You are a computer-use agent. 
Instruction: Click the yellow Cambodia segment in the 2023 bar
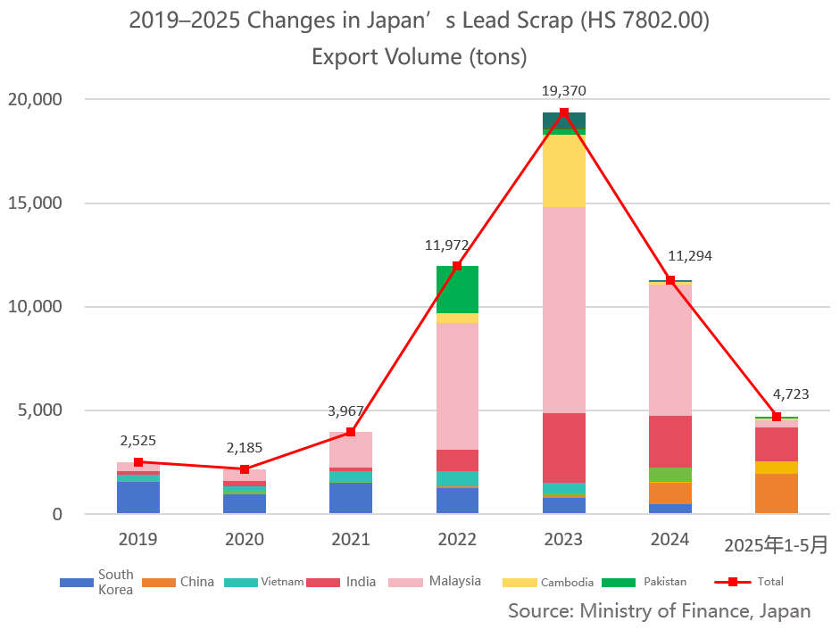point(564,171)
